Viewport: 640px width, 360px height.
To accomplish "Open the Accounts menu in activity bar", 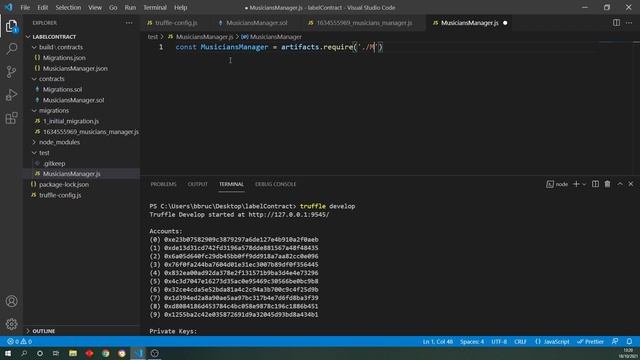I will (x=11, y=301).
